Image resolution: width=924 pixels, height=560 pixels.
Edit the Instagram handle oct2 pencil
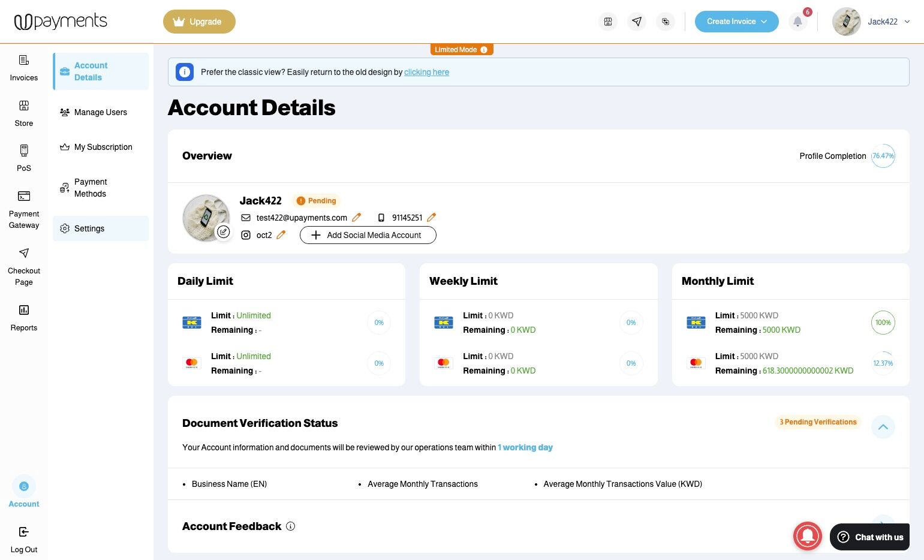click(x=281, y=235)
